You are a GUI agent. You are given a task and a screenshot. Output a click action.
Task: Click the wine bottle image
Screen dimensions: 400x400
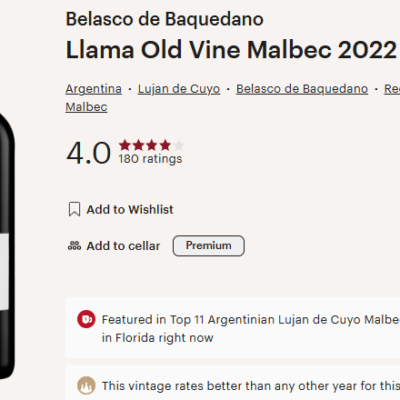pyautogui.click(x=7, y=247)
